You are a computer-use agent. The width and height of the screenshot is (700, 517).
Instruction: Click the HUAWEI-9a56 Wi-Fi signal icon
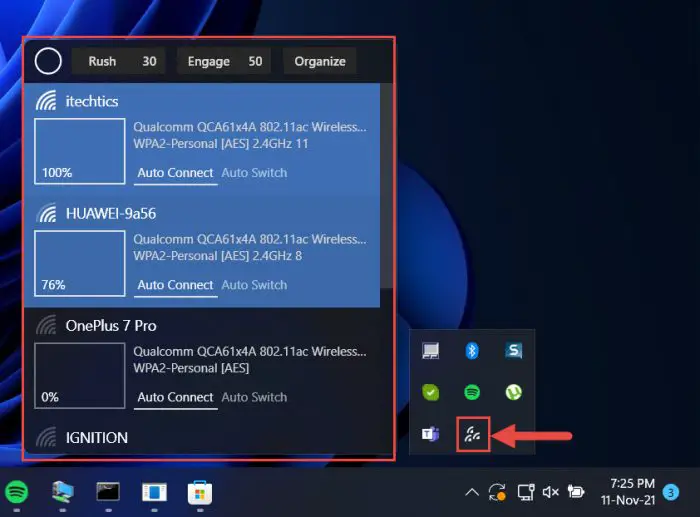click(x=46, y=213)
